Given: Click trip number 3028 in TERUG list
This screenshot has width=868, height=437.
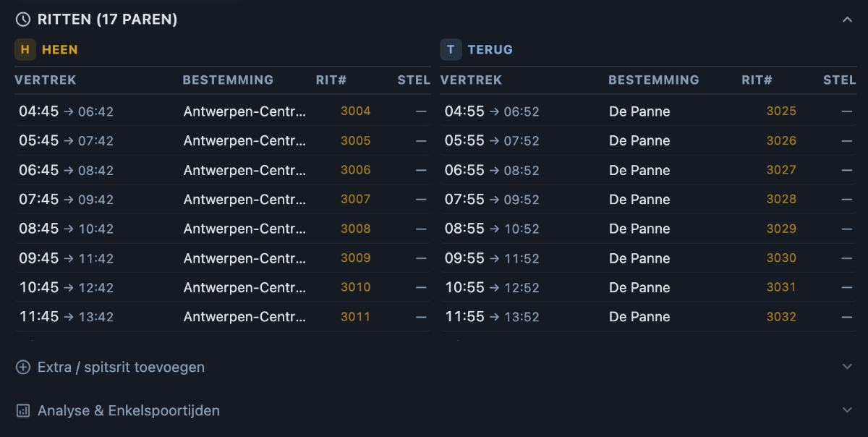Looking at the screenshot, I should [x=782, y=199].
